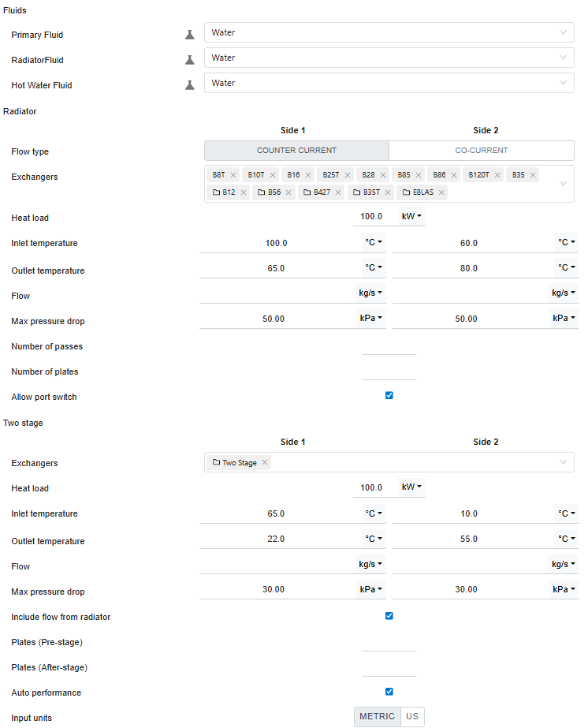Image resolution: width=588 pixels, height=728 pixels.
Task: Open the Primary Fluid dropdown
Action: click(x=389, y=32)
